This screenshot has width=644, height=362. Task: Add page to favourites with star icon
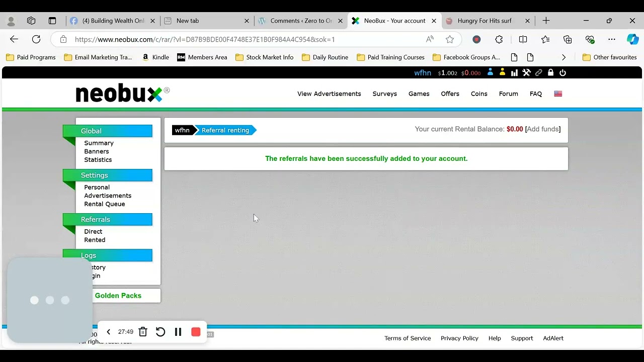[450, 39]
